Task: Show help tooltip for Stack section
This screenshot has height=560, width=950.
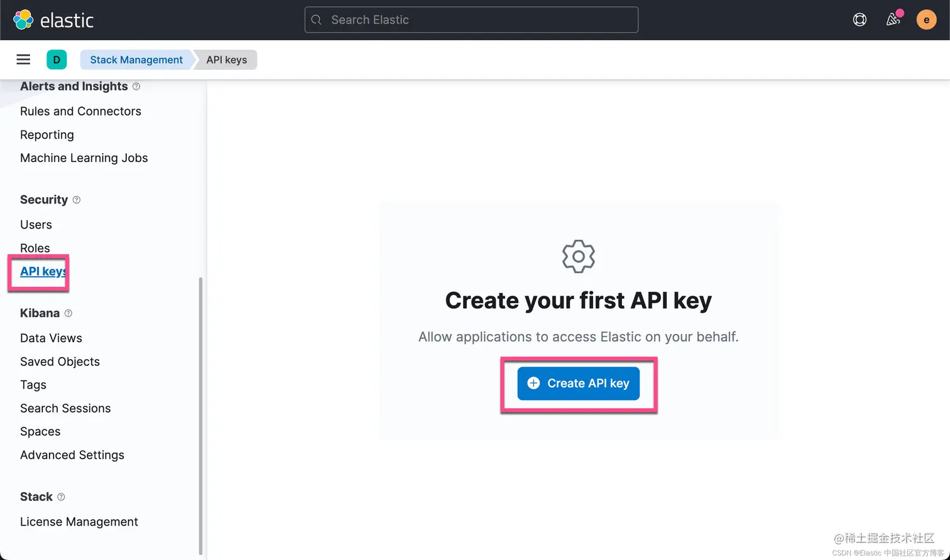Action: click(x=61, y=497)
